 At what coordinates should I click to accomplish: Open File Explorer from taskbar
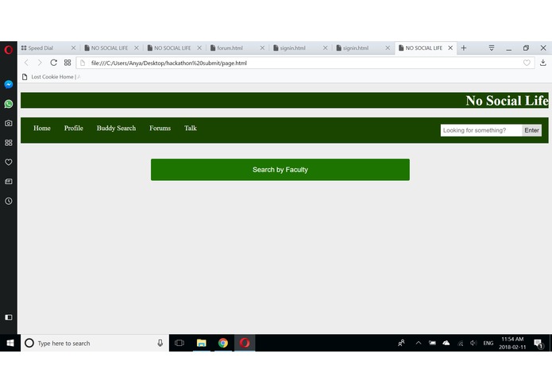tap(202, 343)
